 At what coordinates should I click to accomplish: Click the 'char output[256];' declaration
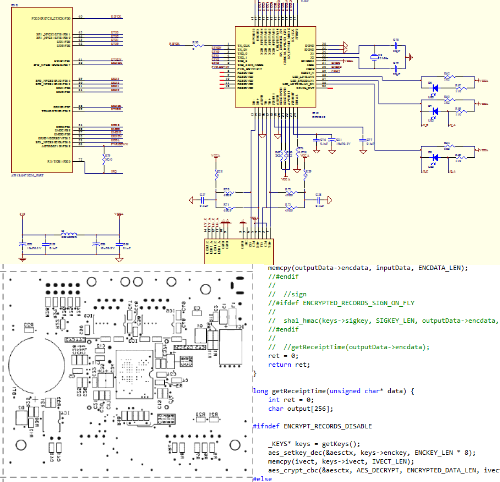[301, 409]
